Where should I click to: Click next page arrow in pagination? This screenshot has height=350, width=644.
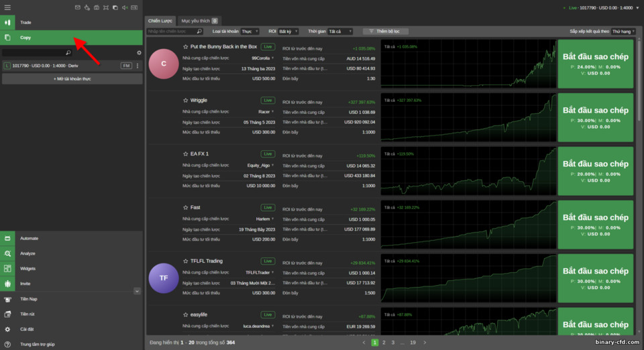425,343
